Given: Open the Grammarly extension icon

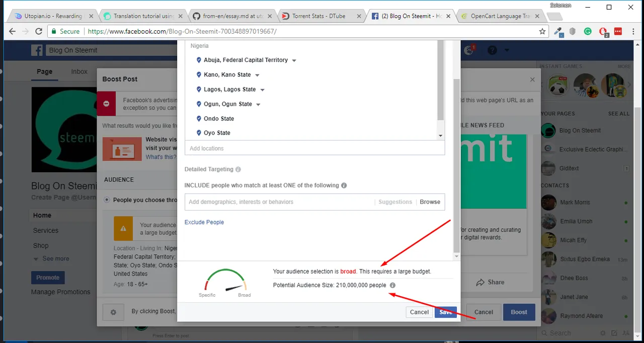Looking at the screenshot, I should tap(588, 31).
